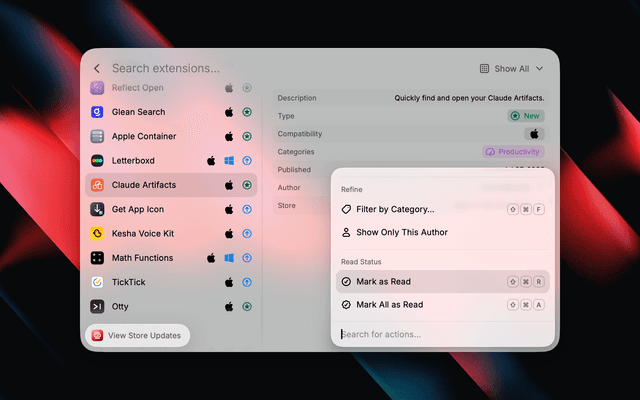This screenshot has height=400, width=640.
Task: Click the Windows logo on Letterboxd row
Action: (229, 160)
